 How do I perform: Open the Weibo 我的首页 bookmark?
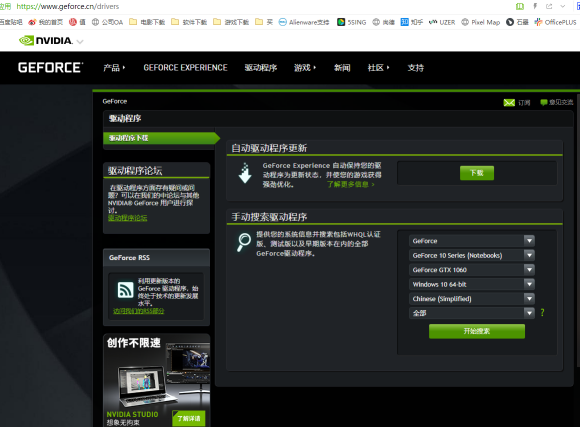click(x=45, y=22)
